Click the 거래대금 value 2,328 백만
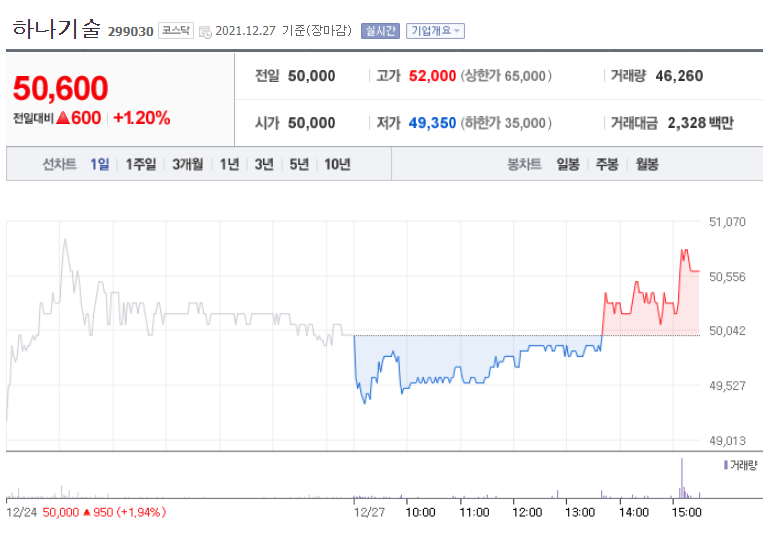Viewport: 763px width, 533px height. 700,123
